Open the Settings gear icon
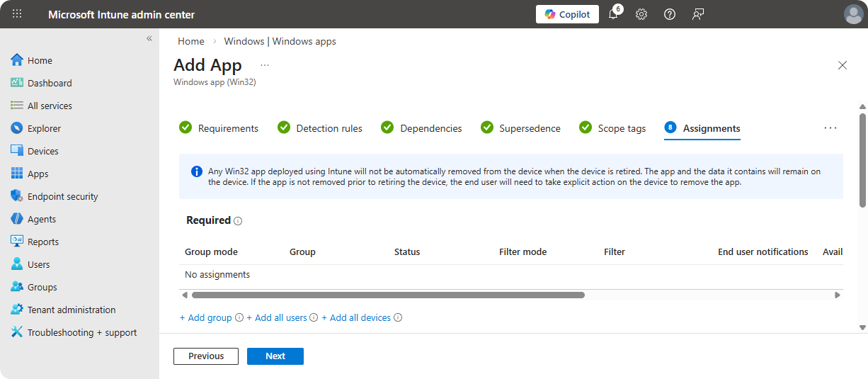Screen dimensions: 868x379 641,14
